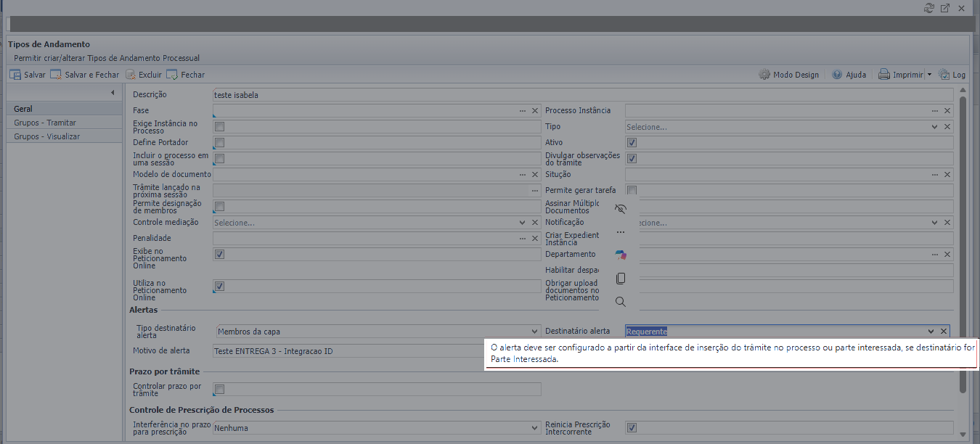Uncheck the Ativo checkbox
This screenshot has height=444, width=980.
tap(632, 143)
